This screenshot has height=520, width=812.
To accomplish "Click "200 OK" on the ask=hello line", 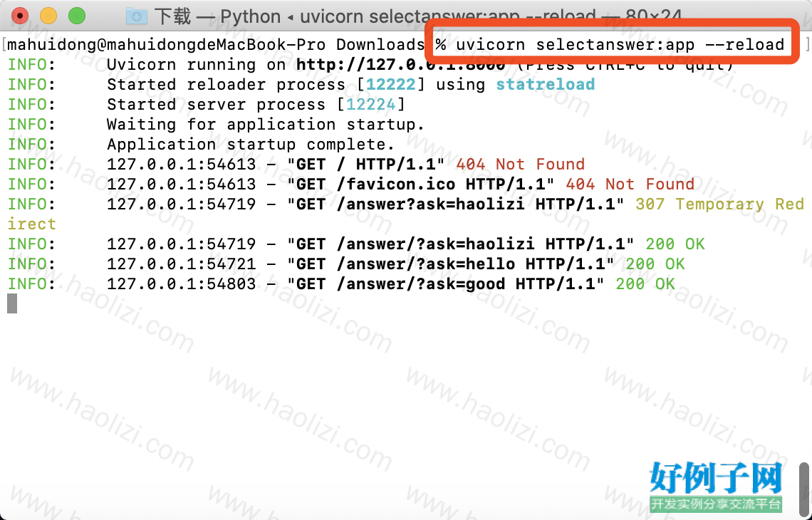I will click(655, 264).
